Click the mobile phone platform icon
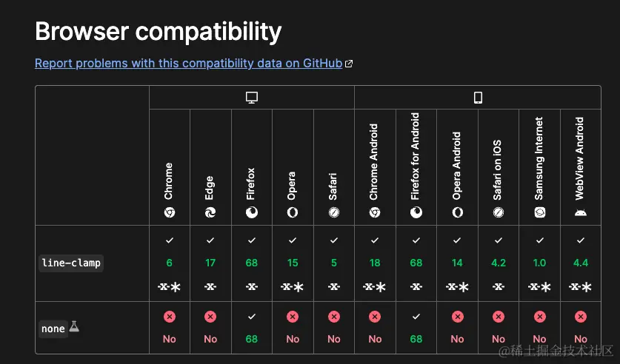This screenshot has height=364, width=620. tap(478, 98)
